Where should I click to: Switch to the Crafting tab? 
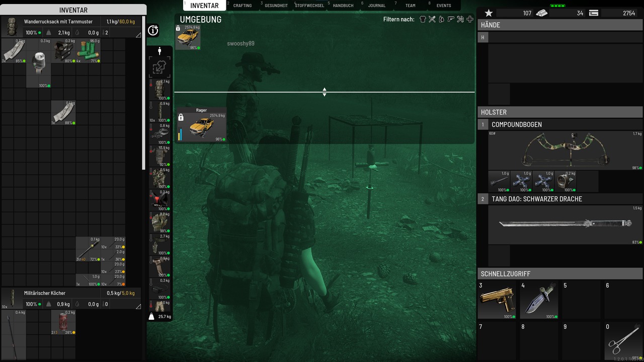[x=243, y=6]
